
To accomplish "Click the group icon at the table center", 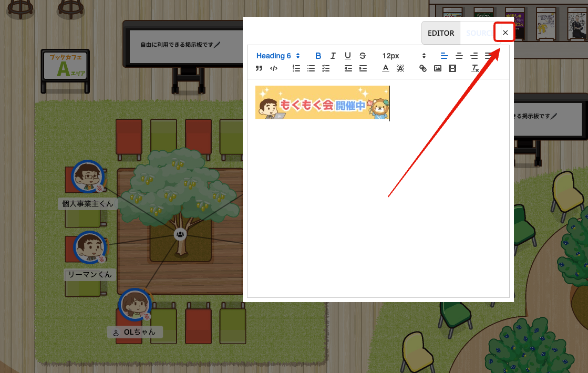I will pyautogui.click(x=180, y=234).
